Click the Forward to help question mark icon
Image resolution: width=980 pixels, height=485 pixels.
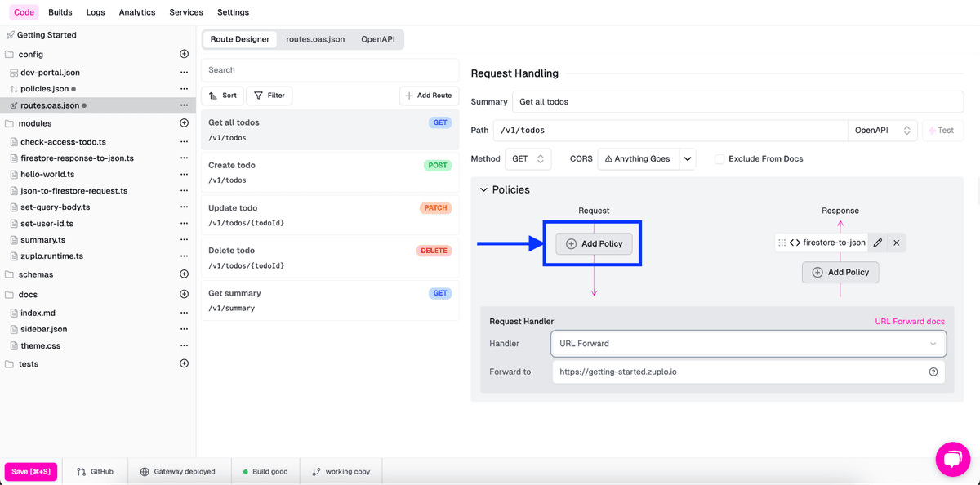coord(933,372)
